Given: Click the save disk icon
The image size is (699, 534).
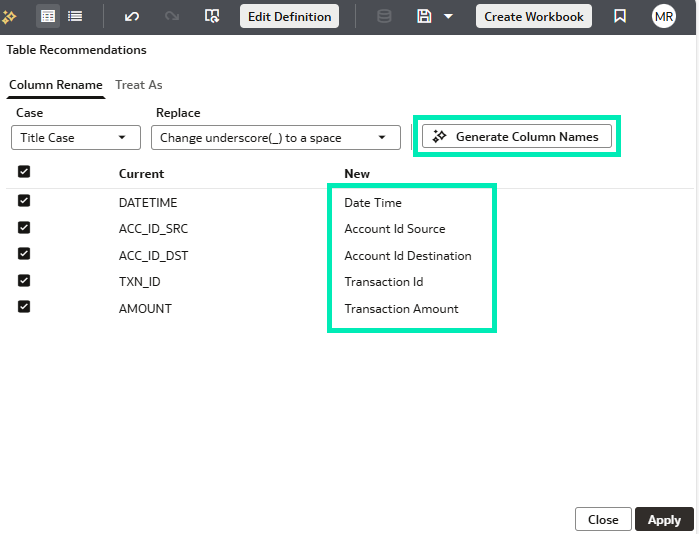Looking at the screenshot, I should pyautogui.click(x=424, y=16).
